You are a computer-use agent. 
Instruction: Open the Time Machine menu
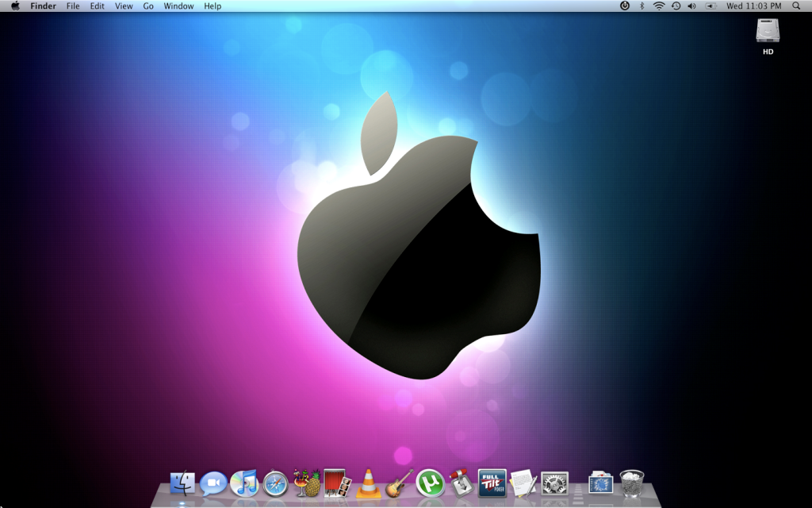click(x=676, y=6)
